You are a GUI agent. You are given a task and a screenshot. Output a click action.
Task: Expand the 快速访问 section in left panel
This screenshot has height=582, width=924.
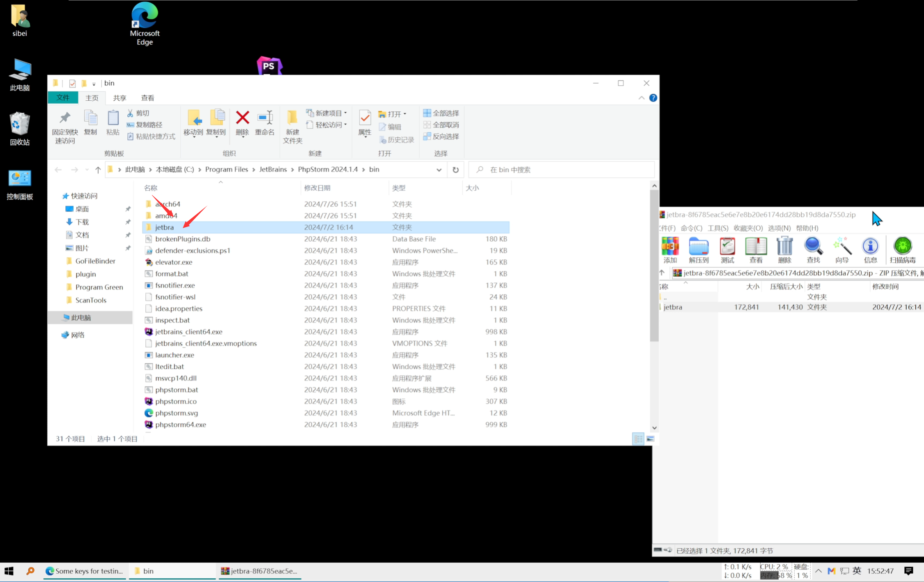84,195
